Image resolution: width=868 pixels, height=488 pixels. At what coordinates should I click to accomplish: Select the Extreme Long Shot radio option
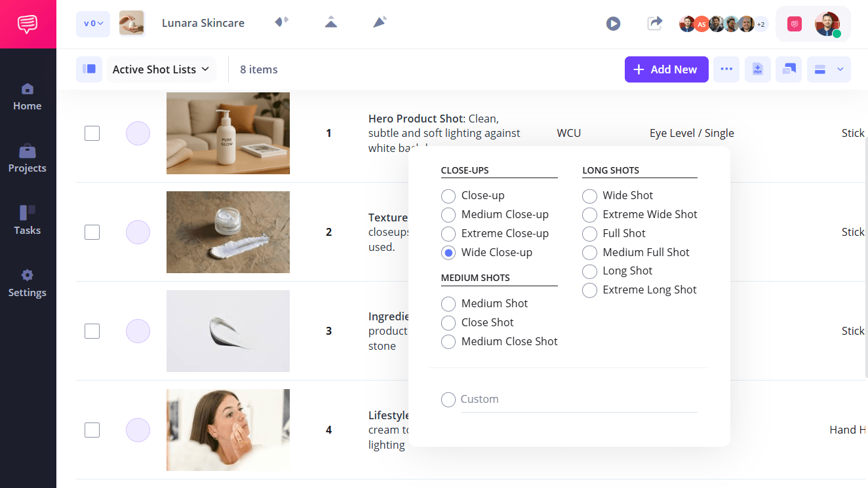[590, 290]
